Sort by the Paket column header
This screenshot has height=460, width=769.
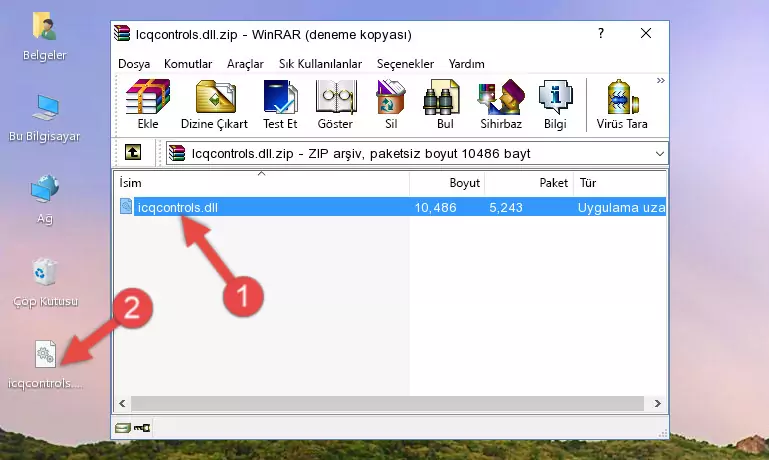click(x=529, y=183)
